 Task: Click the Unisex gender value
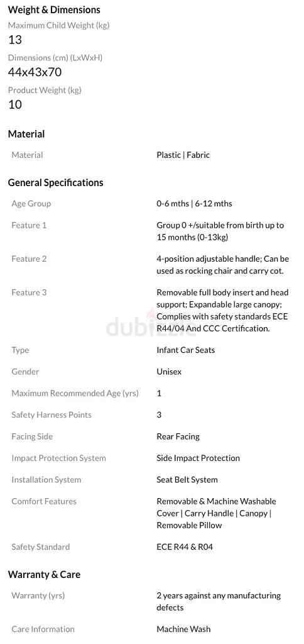(168, 372)
